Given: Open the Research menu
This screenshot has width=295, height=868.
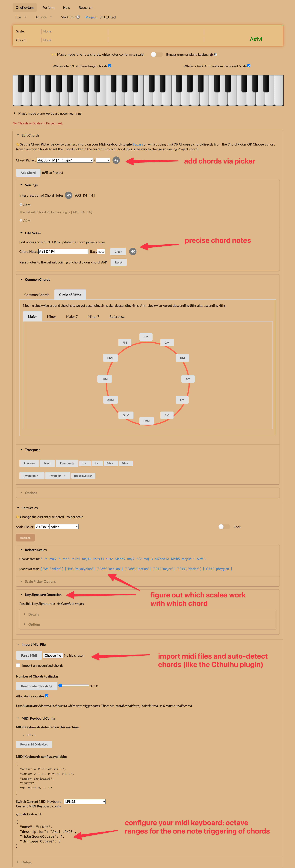Looking at the screenshot, I should coord(85,7).
